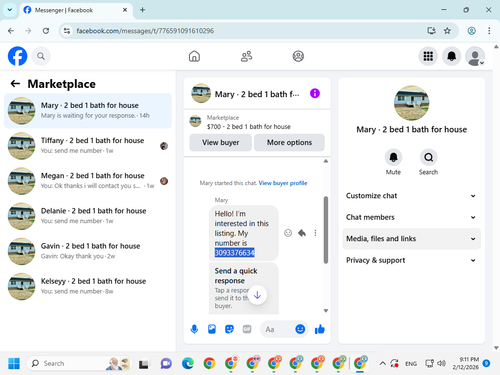Open Tiffany's conversation in list

tap(88, 146)
